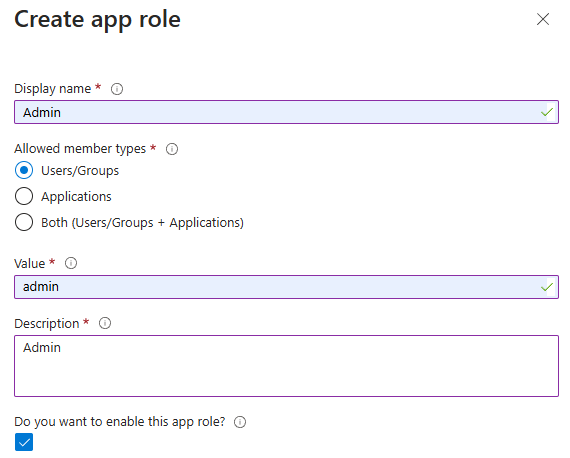This screenshot has width=570, height=458.
Task: Focus the Display name field containing Admin
Action: pos(286,112)
